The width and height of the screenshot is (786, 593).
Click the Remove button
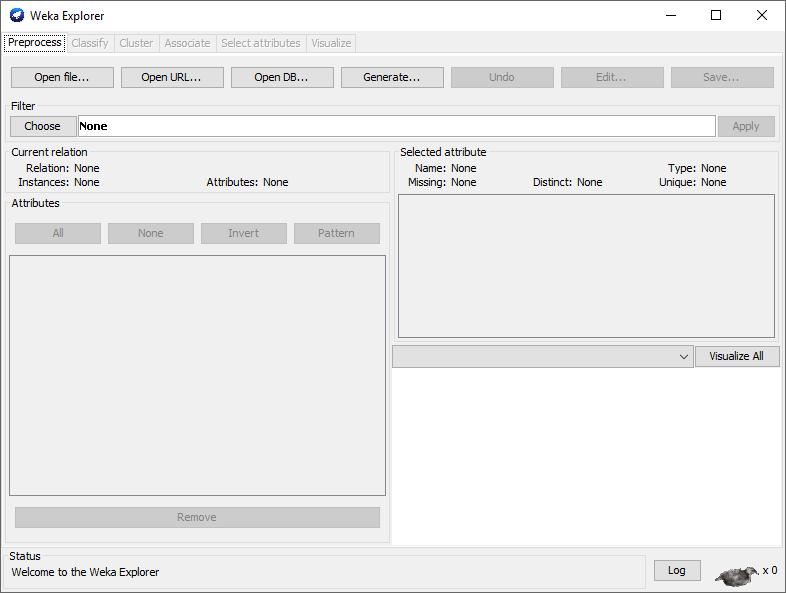click(x=197, y=517)
